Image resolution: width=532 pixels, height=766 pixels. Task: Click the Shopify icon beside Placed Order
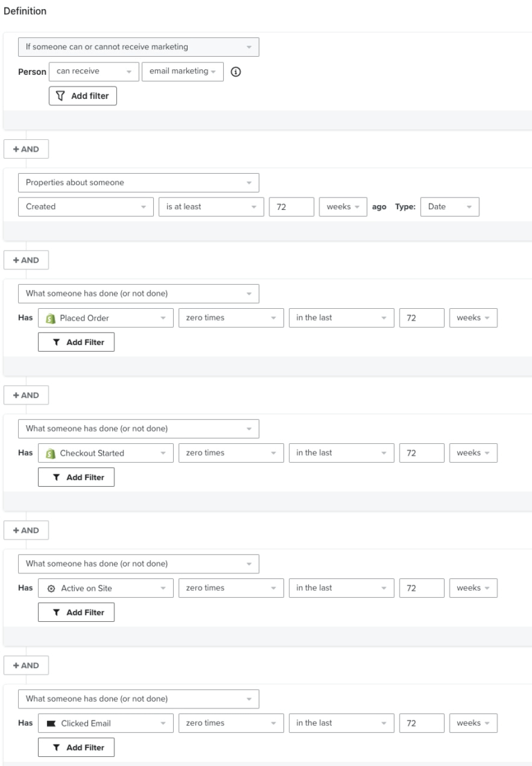[x=50, y=318]
